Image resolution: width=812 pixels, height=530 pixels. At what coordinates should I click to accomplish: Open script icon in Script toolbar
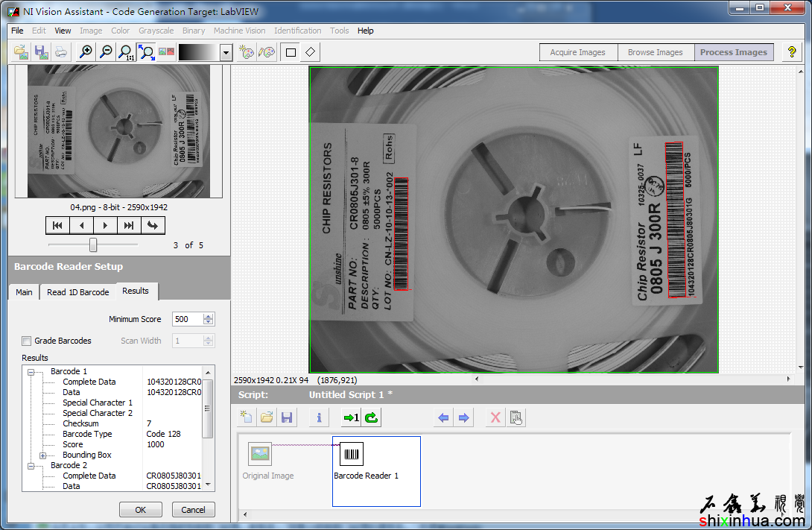pyautogui.click(x=267, y=417)
